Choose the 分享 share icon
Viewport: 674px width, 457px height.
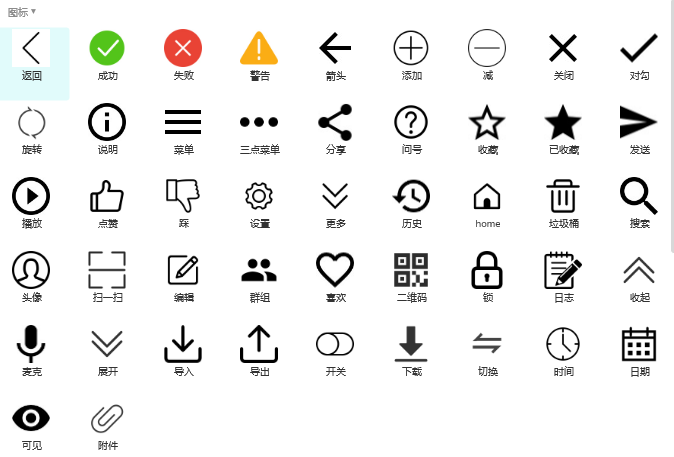(x=335, y=122)
